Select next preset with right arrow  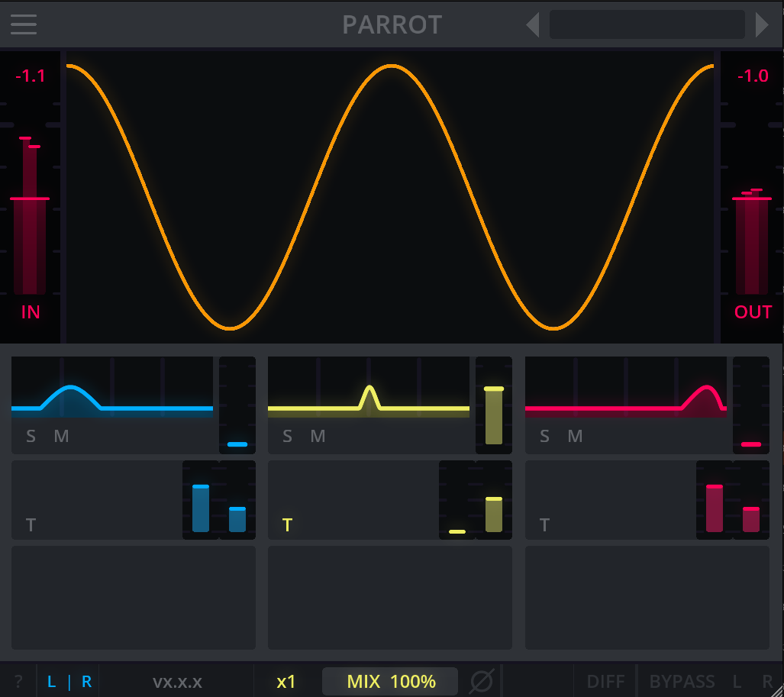(762, 24)
